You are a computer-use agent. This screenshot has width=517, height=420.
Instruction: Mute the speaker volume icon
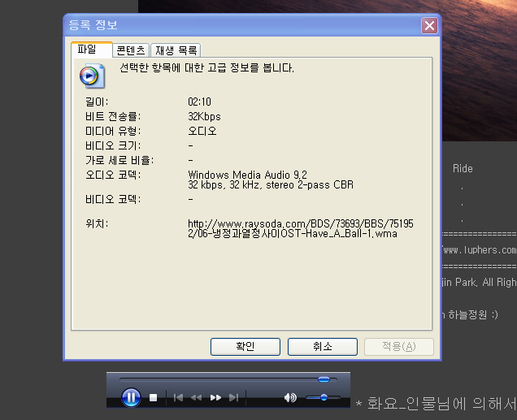point(290,397)
